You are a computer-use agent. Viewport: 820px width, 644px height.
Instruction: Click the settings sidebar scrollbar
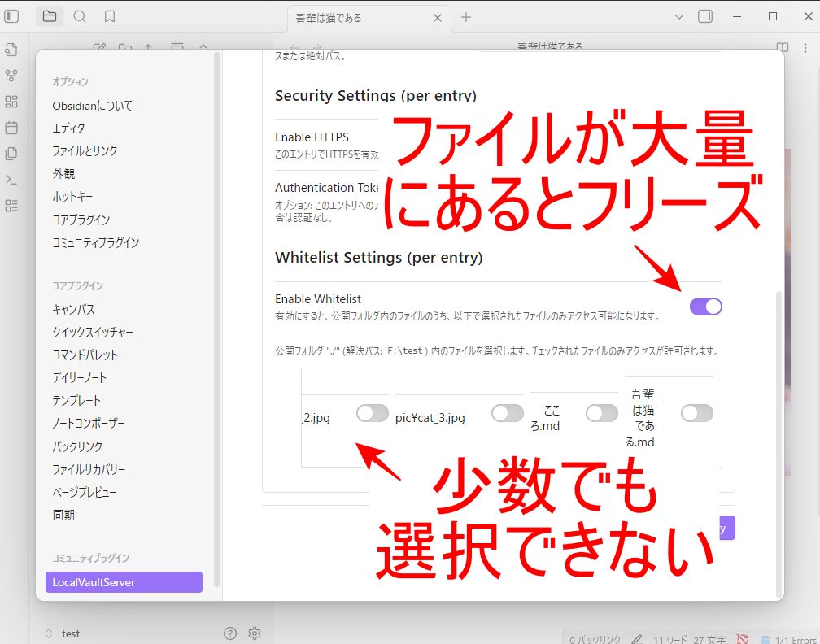(x=216, y=319)
